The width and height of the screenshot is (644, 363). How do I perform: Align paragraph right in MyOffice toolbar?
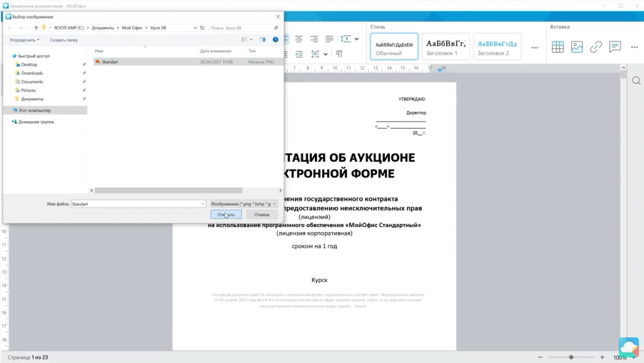(314, 39)
